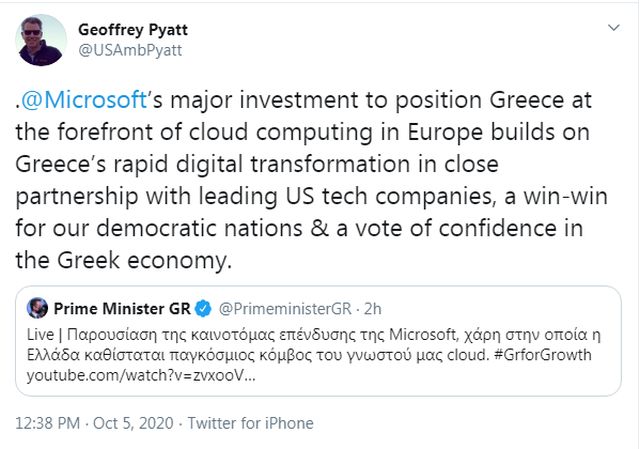The height and width of the screenshot is (449, 640).
Task: Click the @USAmbPyatt handle
Action: click(x=130, y=49)
